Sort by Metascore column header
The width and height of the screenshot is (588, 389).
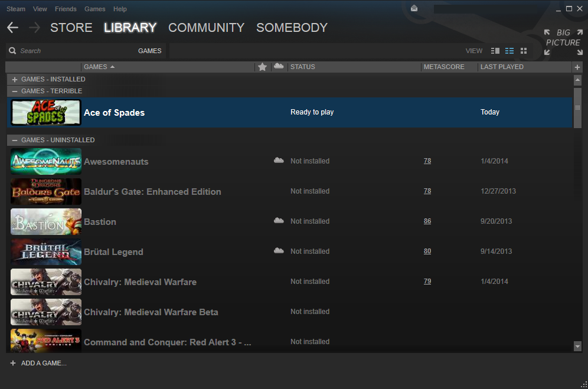tap(449, 67)
